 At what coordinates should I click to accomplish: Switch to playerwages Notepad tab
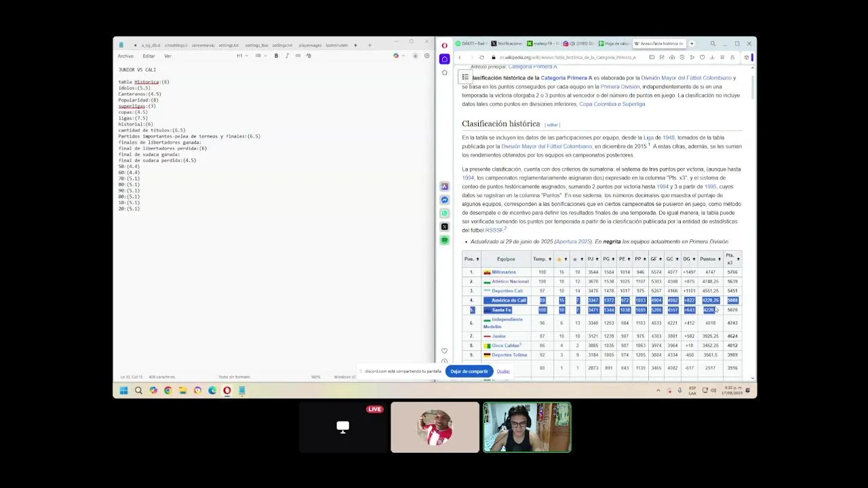click(x=310, y=45)
